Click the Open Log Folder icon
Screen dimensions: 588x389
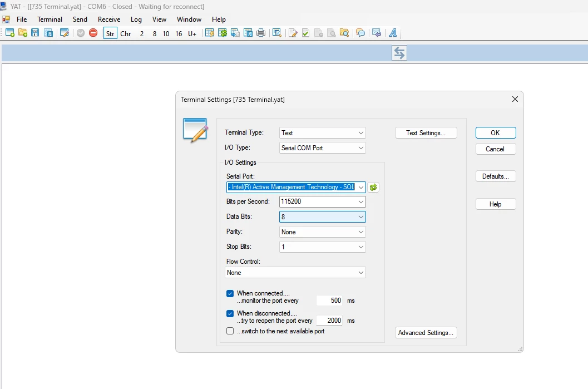344,33
